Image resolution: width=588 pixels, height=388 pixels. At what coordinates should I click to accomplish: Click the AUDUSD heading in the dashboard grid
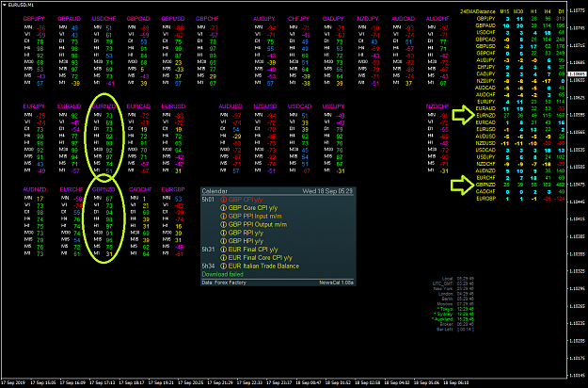(x=230, y=106)
